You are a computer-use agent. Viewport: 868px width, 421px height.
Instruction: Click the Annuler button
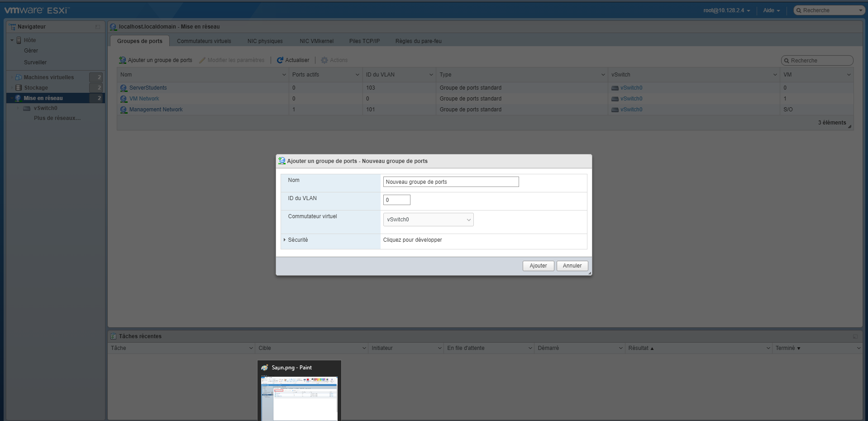pyautogui.click(x=572, y=266)
